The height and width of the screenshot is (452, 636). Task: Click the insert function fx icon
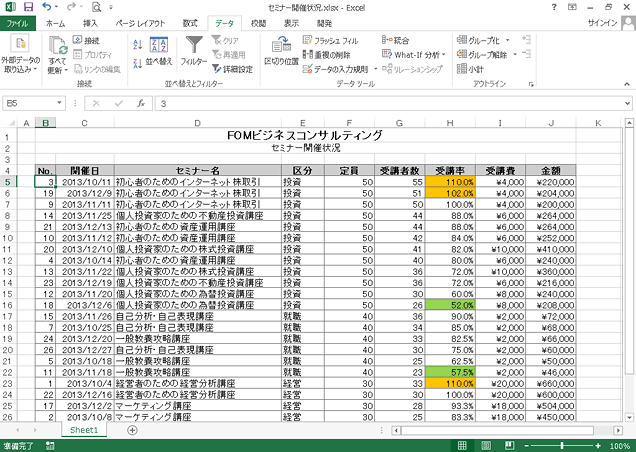[141, 103]
